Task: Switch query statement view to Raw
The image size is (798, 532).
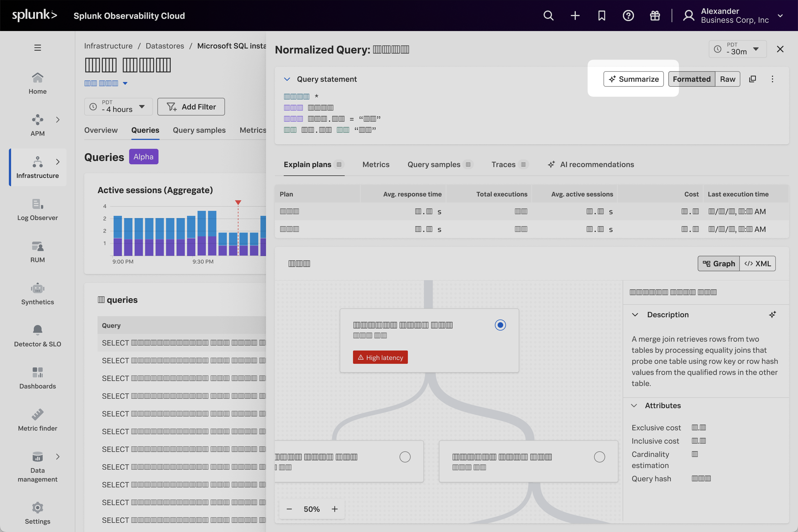Action: [727, 79]
